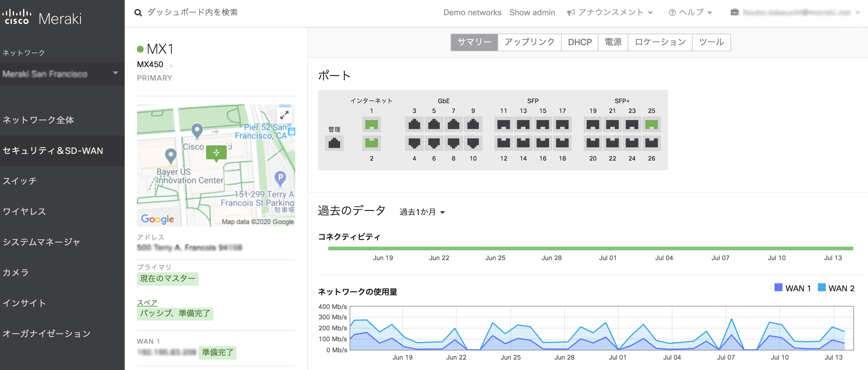This screenshot has width=868, height=370.
Task: Switch to the アップリンク tab
Action: (529, 42)
